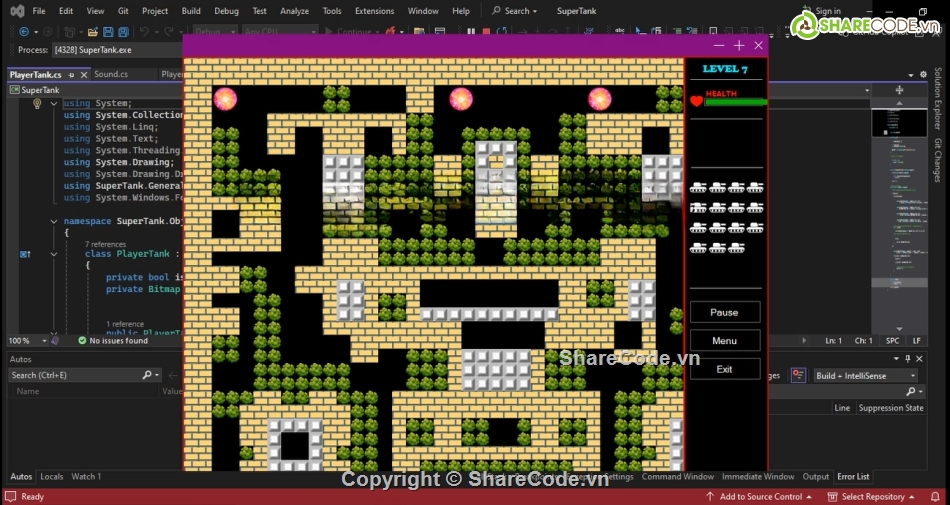Open the Extensions menu
This screenshot has width=950, height=505.
pos(374,11)
